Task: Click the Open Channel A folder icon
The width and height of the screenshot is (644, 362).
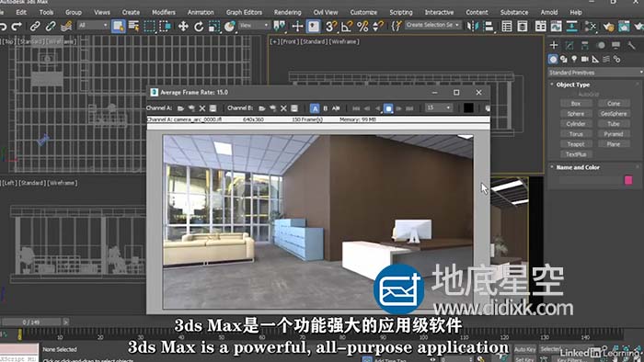Action: tap(180, 108)
